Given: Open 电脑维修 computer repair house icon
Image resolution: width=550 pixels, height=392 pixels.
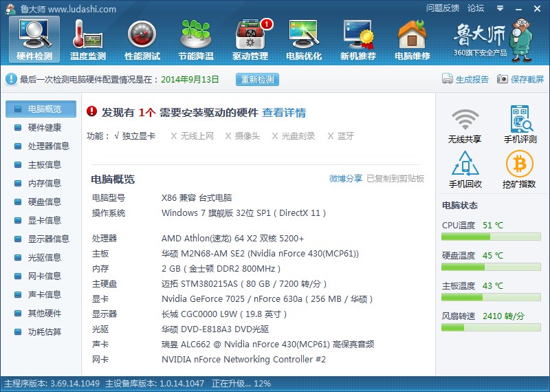Looking at the screenshot, I should click(x=412, y=39).
